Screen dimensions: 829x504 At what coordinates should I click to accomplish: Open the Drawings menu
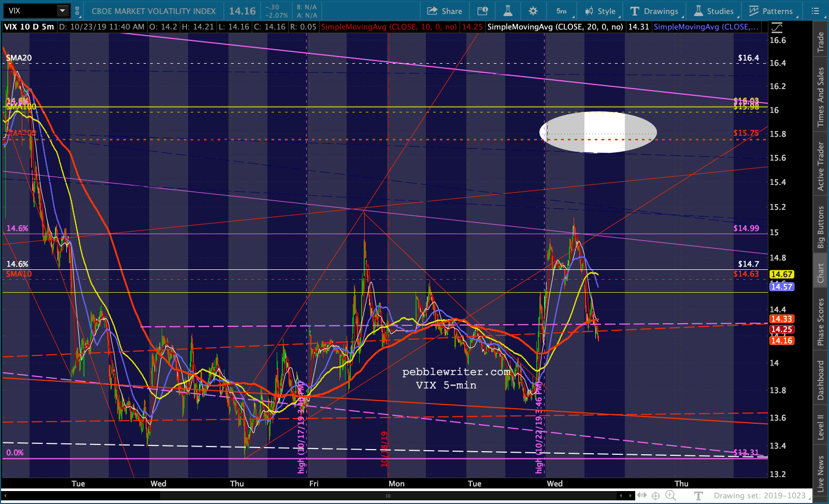(x=654, y=11)
